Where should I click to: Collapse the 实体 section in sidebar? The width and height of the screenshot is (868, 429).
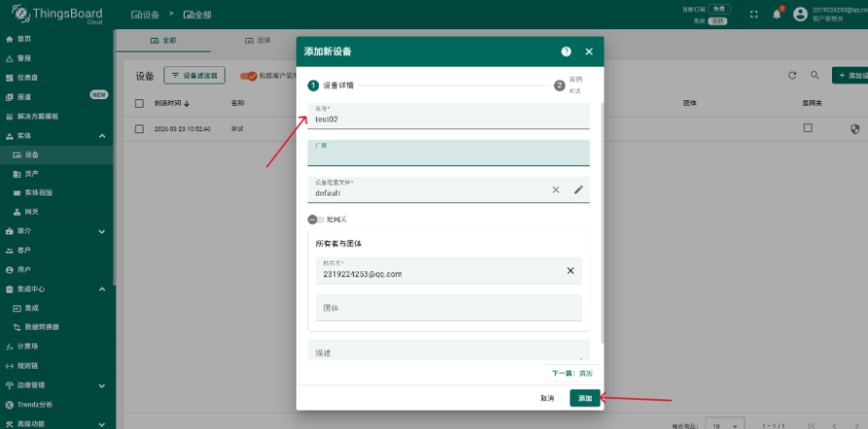tap(102, 136)
